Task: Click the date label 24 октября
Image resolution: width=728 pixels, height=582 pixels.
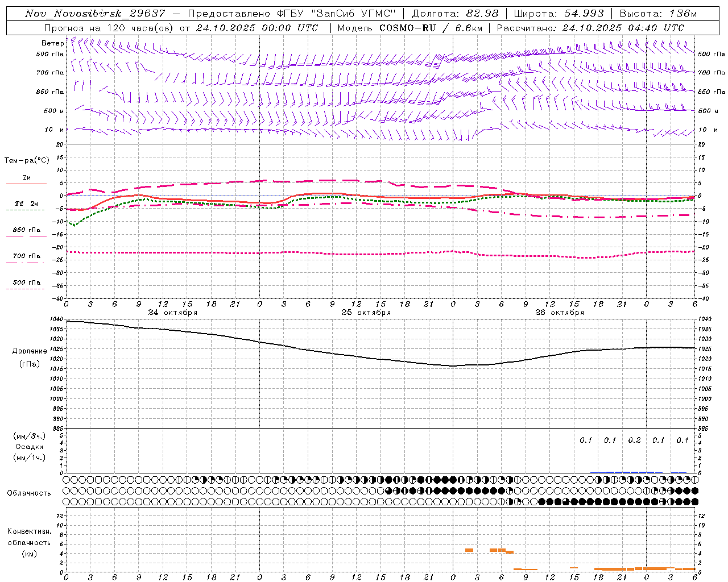Action: (x=173, y=313)
